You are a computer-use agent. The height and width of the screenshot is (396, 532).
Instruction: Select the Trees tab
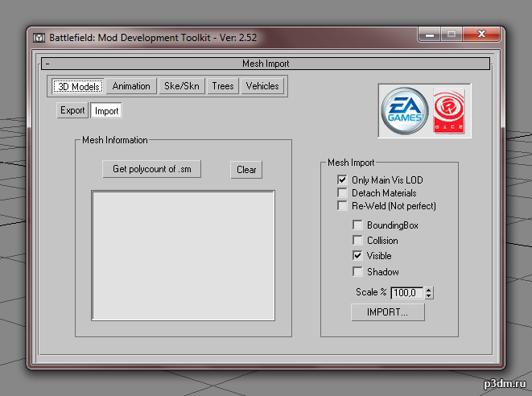tap(223, 86)
